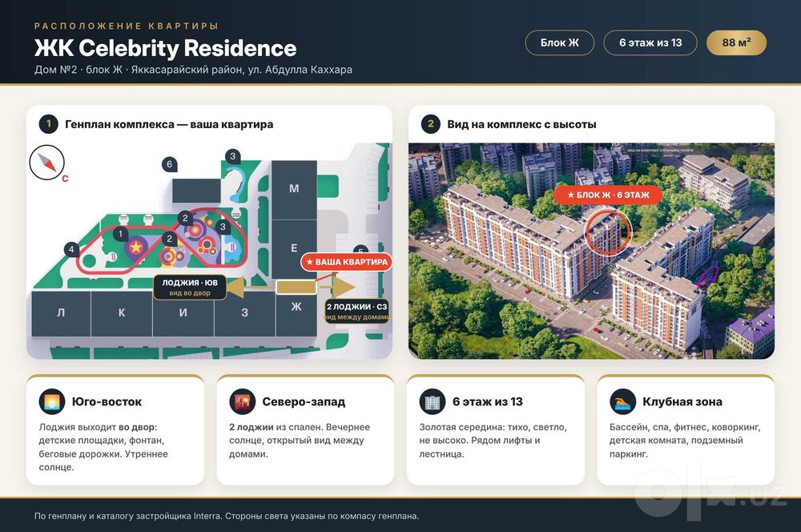Image resolution: width=801 pixels, height=532 pixels.
Task: Click the building icon beside 6 этаж из 13
Action: (x=433, y=401)
